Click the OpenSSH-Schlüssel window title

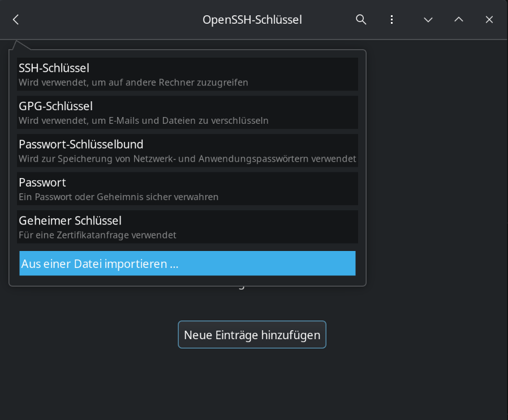tap(252, 20)
